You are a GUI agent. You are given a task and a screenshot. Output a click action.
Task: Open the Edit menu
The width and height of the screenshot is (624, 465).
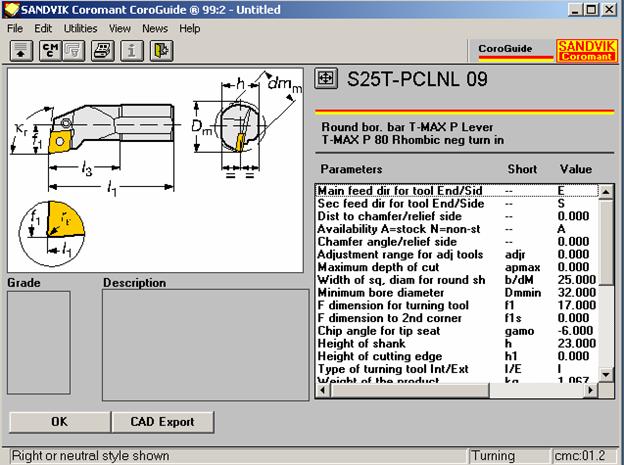pyautogui.click(x=43, y=29)
